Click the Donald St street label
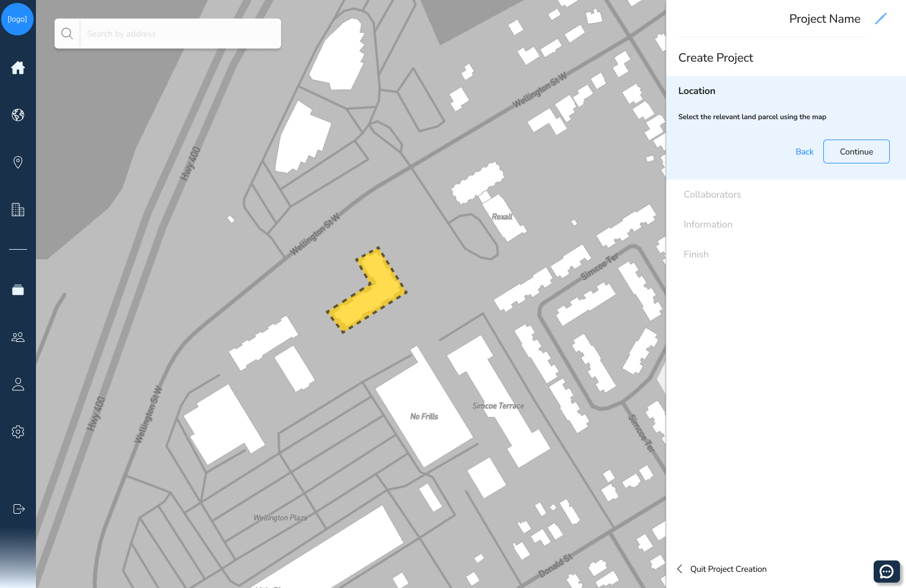The height and width of the screenshot is (588, 906). pyautogui.click(x=555, y=566)
